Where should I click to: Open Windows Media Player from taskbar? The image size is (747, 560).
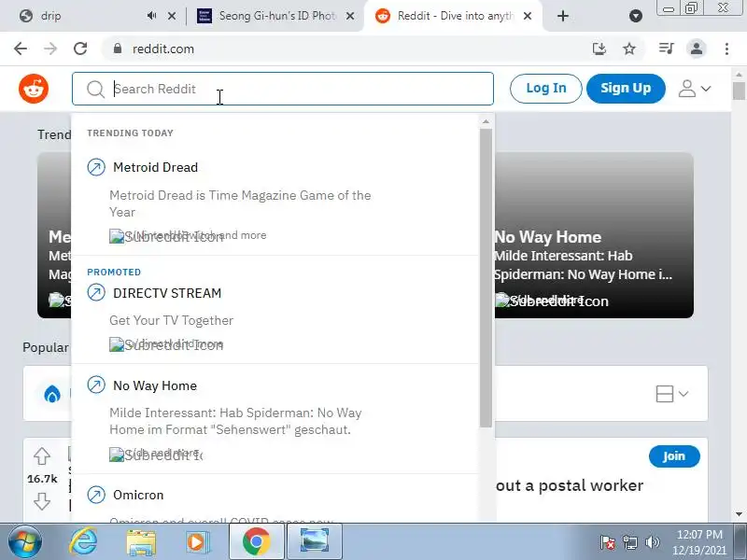[x=197, y=542]
